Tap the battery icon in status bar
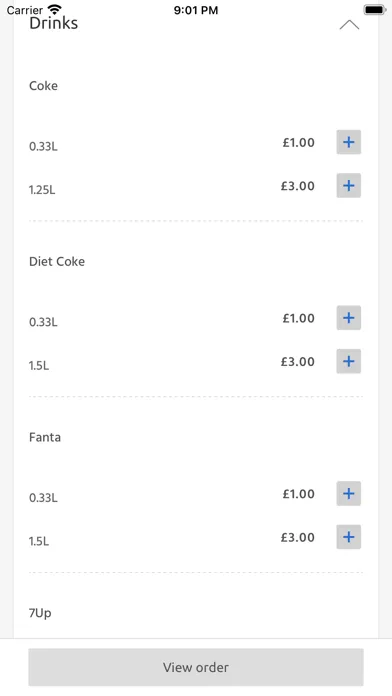The image size is (392, 696). tap(374, 9)
